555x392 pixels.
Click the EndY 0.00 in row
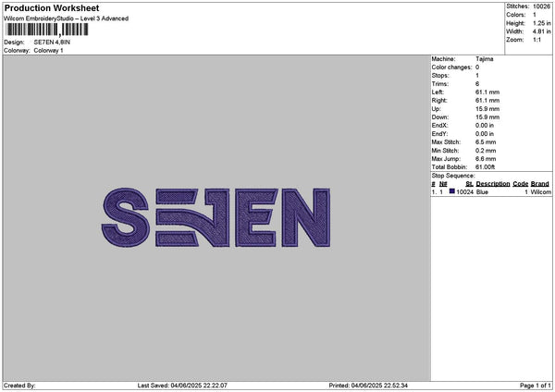(462, 134)
